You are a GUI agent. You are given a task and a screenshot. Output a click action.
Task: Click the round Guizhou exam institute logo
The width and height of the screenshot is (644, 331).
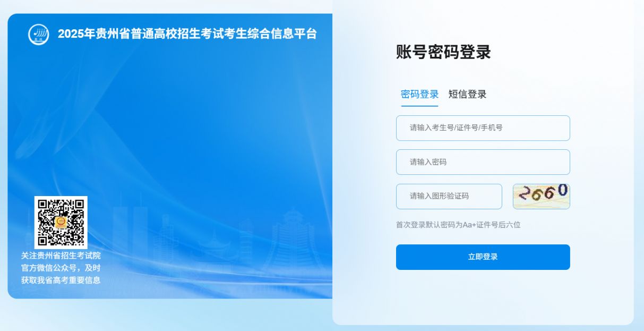pos(39,34)
